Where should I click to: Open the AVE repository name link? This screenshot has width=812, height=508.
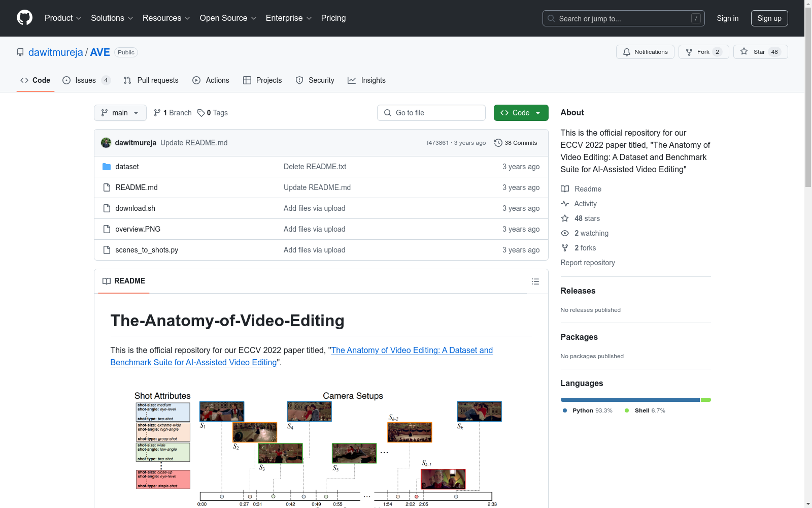coord(100,52)
